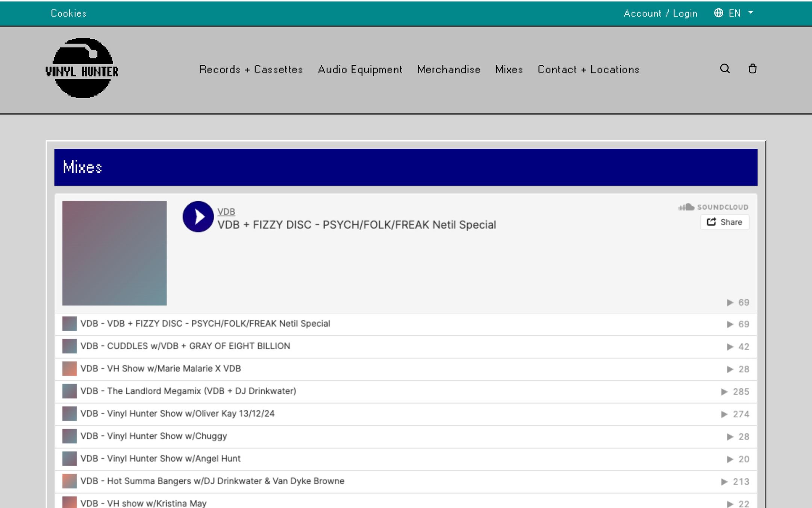Select track The Landlord Megamix
Screen dimensions: 812x508
click(406, 392)
